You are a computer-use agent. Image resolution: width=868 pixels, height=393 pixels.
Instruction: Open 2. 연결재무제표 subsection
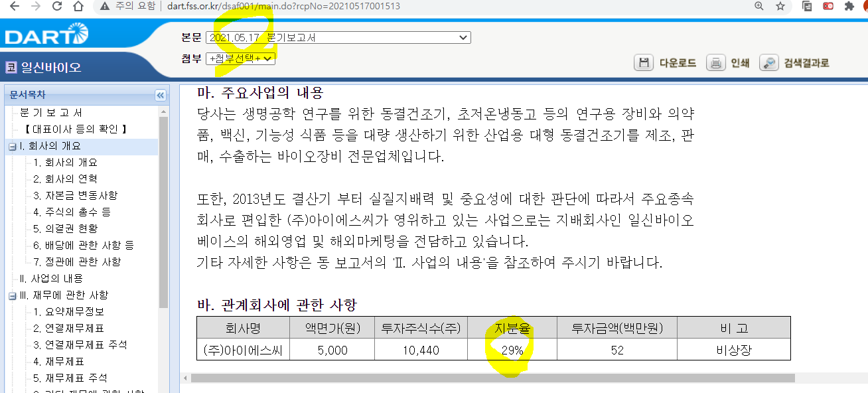tap(69, 329)
